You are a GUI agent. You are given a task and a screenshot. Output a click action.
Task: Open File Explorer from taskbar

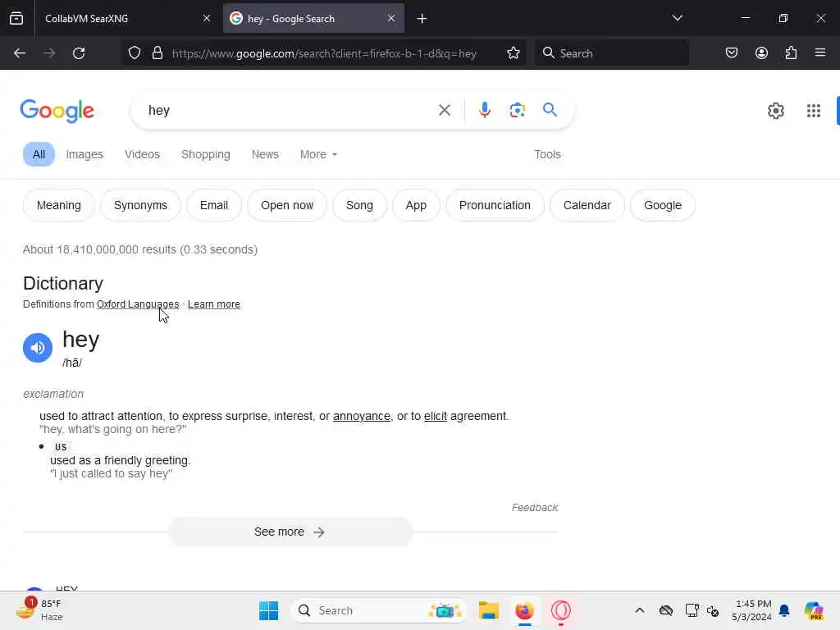[x=489, y=610]
